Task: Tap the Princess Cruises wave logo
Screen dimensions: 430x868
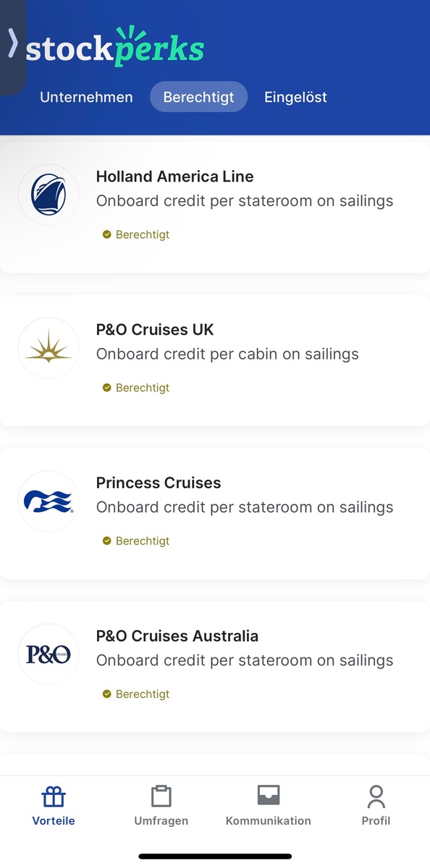Action: 49,501
